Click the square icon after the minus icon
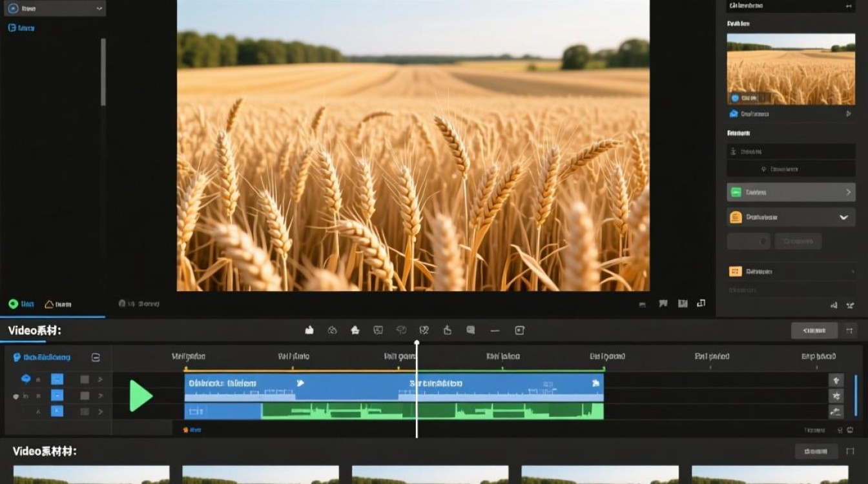Image resolution: width=868 pixels, height=484 pixels. pos(519,330)
